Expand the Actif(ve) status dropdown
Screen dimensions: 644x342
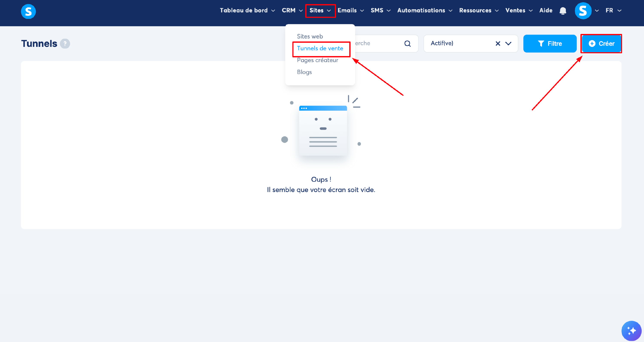508,44
